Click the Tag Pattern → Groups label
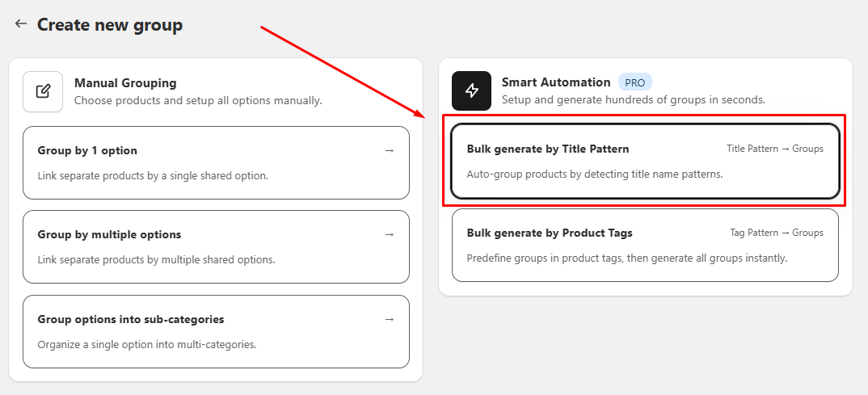 tap(777, 233)
